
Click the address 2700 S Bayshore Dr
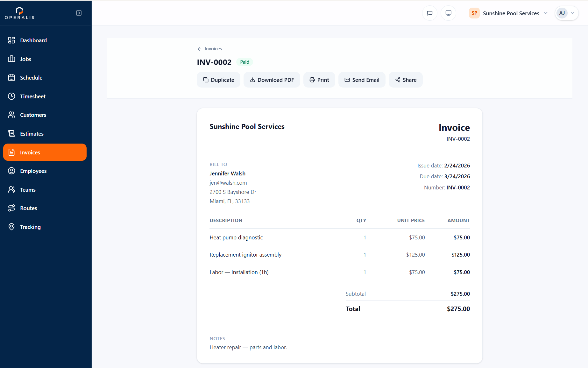[233, 192]
